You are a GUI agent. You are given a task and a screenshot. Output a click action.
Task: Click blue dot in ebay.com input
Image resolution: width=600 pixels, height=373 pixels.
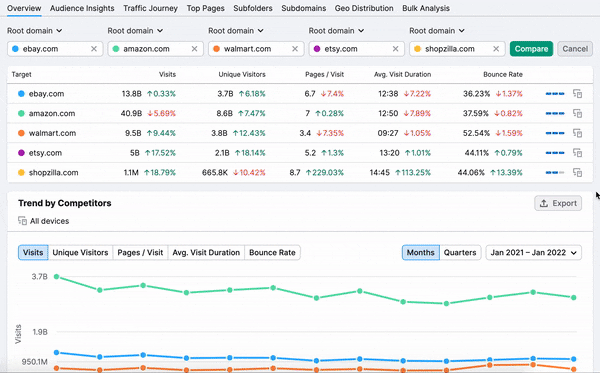pos(15,49)
